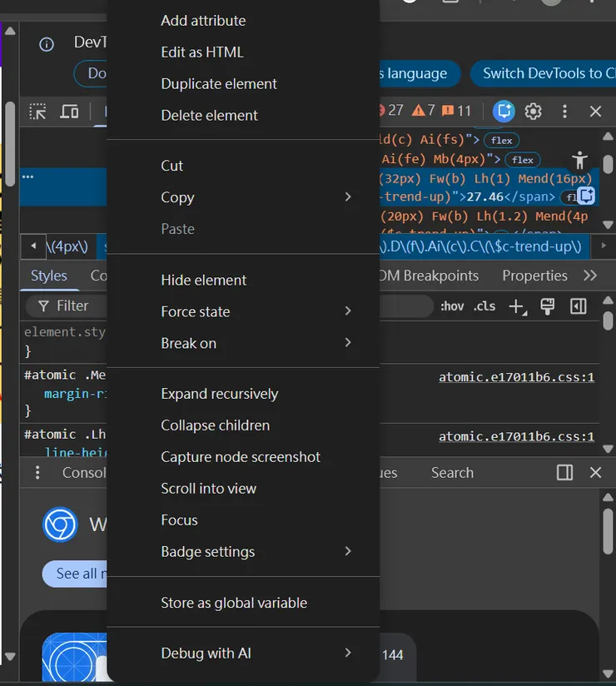Open the DOM Breakpoints tab

point(429,276)
